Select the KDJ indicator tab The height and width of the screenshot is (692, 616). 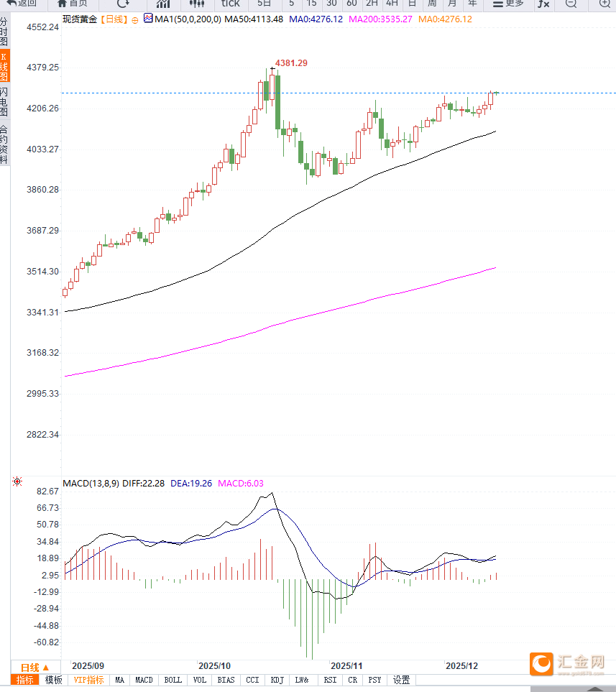[277, 680]
